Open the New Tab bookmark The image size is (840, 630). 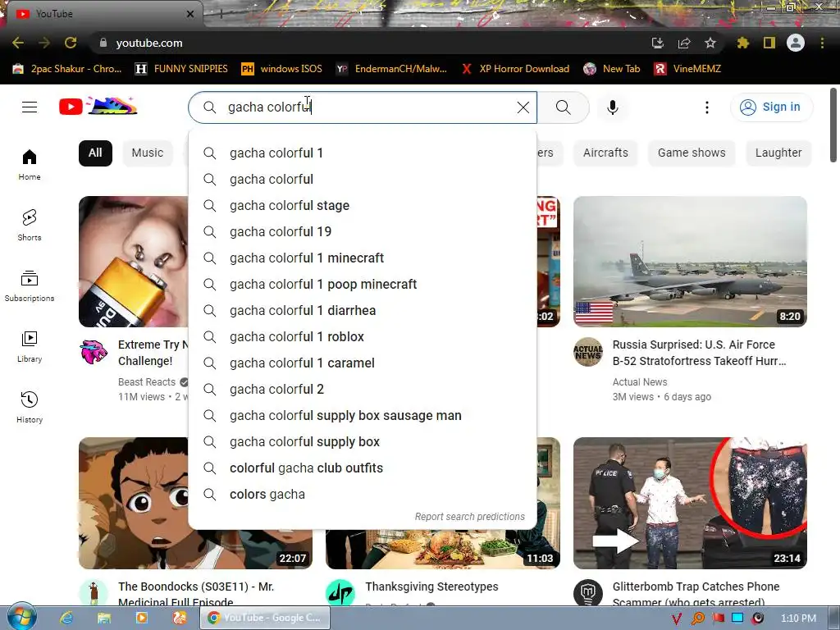612,69
